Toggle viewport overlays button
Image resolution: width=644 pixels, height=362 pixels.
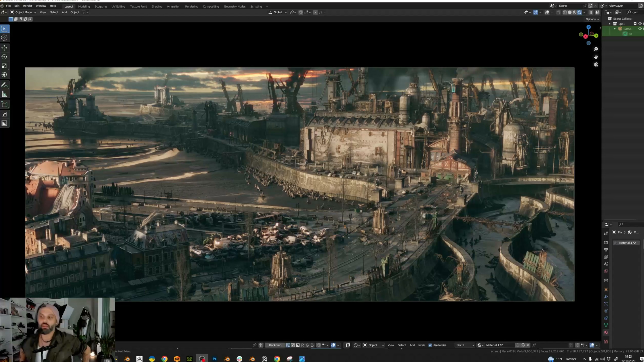(x=547, y=12)
